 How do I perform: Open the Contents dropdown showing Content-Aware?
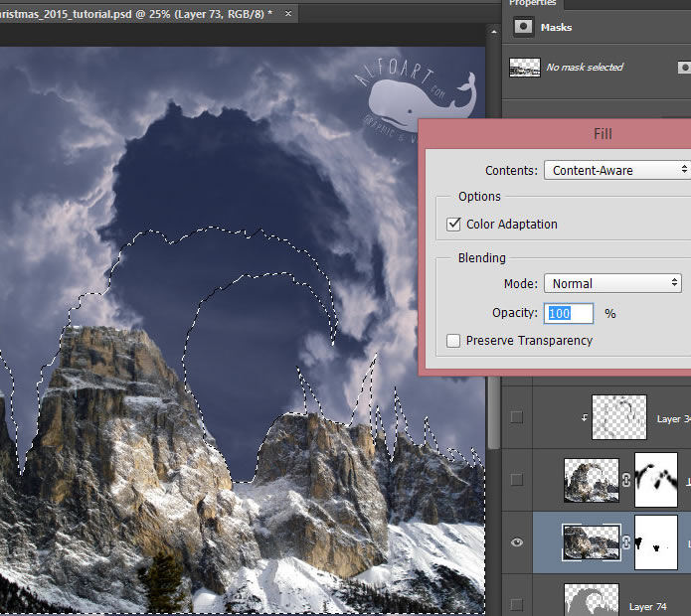(616, 170)
